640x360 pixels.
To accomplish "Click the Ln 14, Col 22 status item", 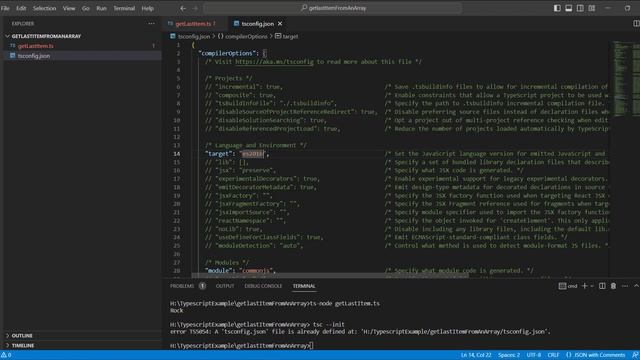I will point(476,355).
